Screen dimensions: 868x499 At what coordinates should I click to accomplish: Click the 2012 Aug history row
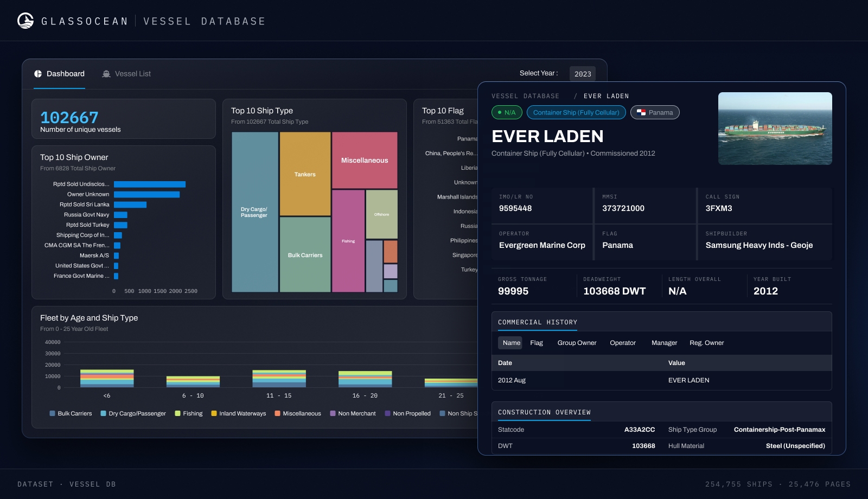[x=661, y=380]
